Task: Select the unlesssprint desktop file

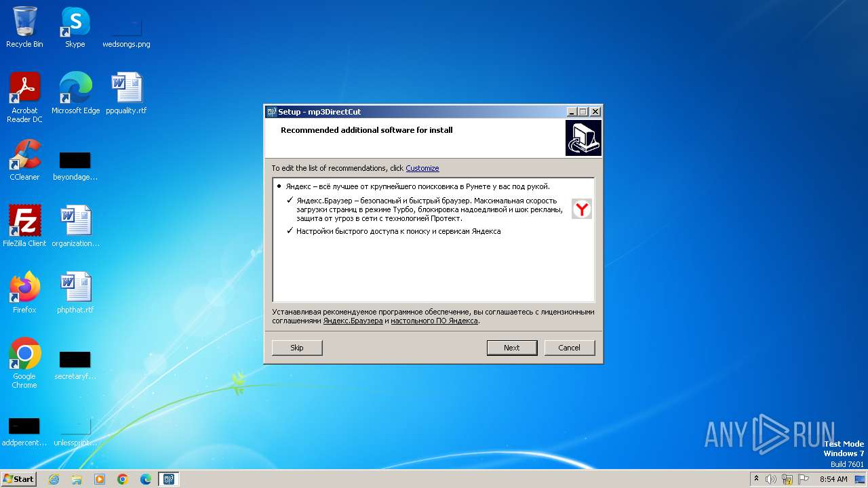Action: (75, 432)
